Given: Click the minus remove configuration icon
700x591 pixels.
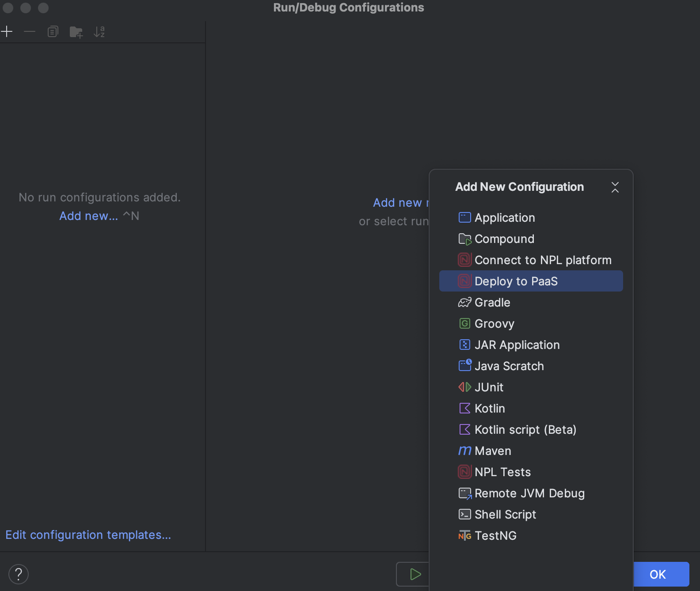Looking at the screenshot, I should click(30, 32).
